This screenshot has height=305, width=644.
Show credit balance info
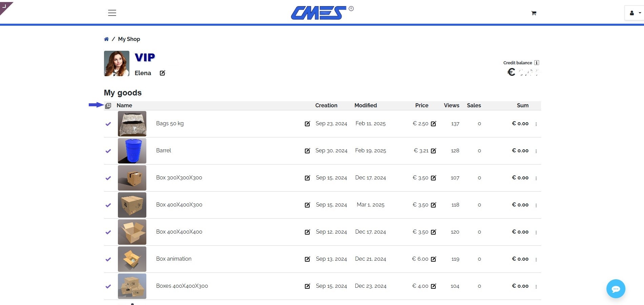click(x=537, y=63)
